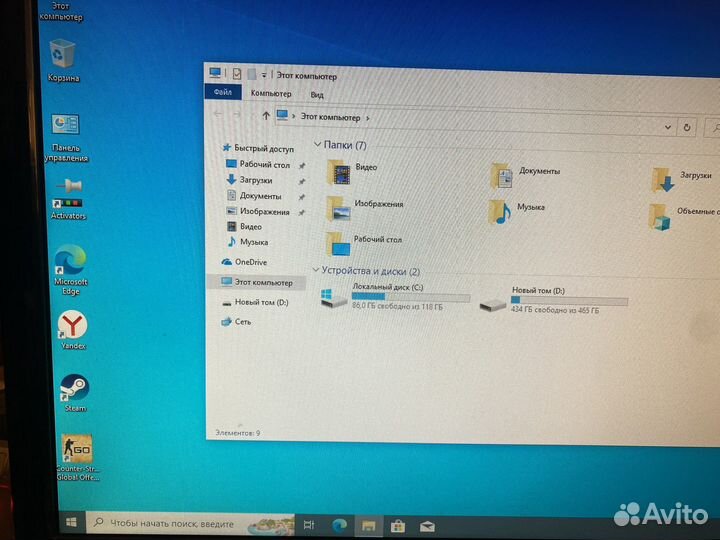Open the Yandex browser shortcut

tap(72, 325)
